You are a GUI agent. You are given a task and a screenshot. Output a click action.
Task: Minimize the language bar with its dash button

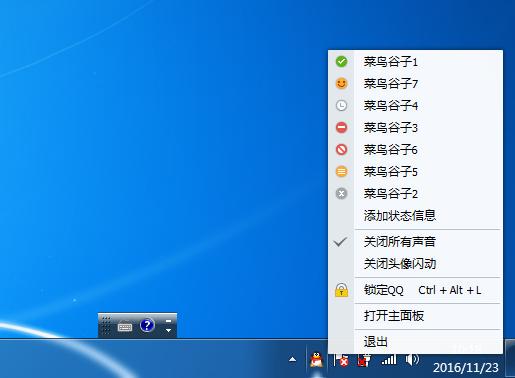pos(168,321)
